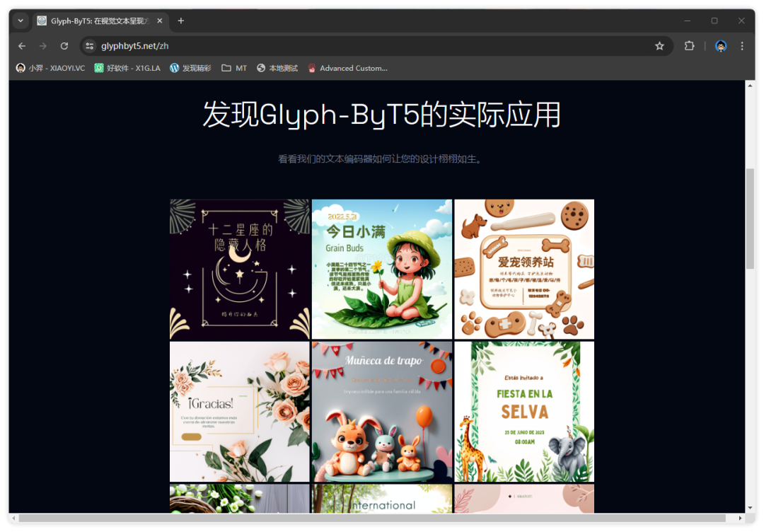
Task: Open the 十二星座的隐藏人格 poster image
Action: 240,269
